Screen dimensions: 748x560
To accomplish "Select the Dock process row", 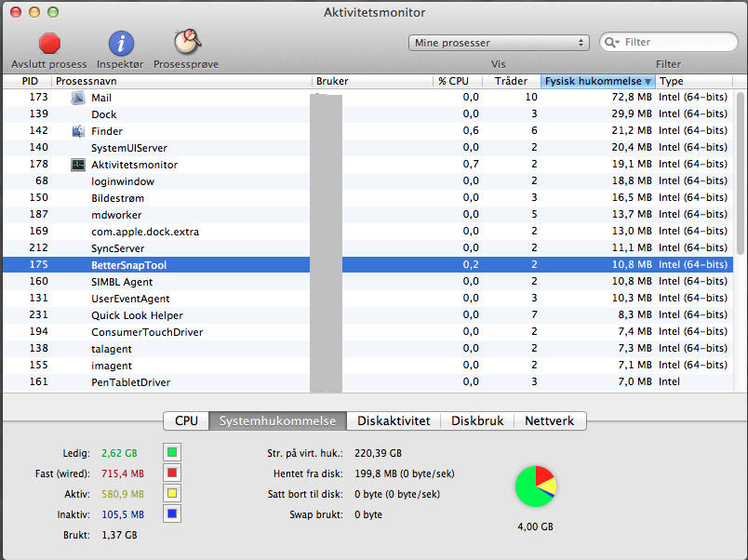I will [367, 114].
